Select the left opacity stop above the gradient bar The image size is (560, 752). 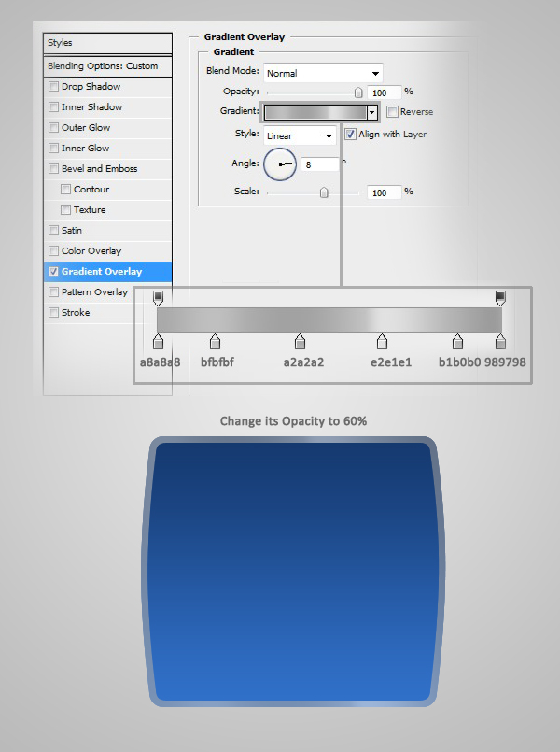click(158, 298)
